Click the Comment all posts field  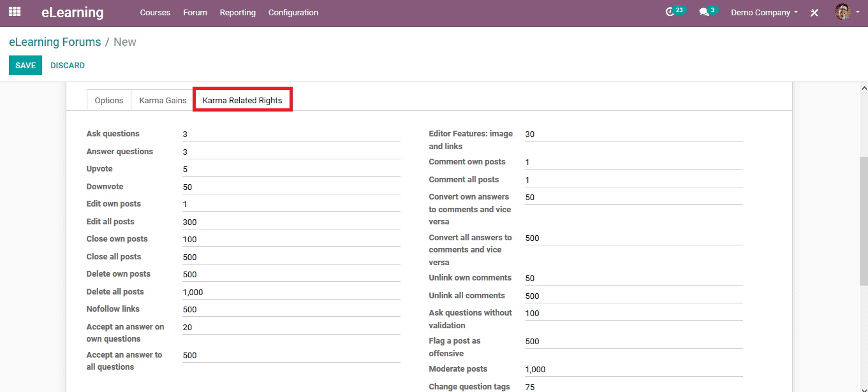(634, 180)
